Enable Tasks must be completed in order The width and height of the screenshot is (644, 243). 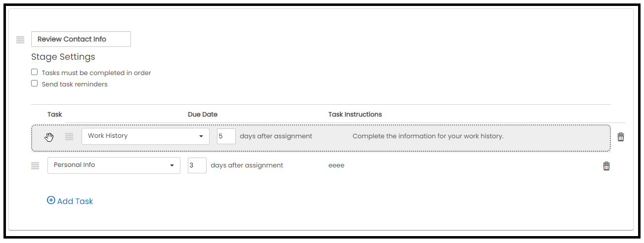pos(35,72)
